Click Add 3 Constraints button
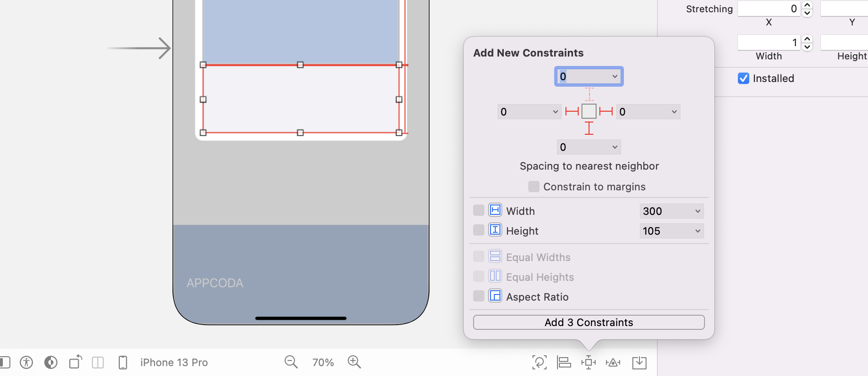Viewport: 868px width, 376px height. coord(589,322)
